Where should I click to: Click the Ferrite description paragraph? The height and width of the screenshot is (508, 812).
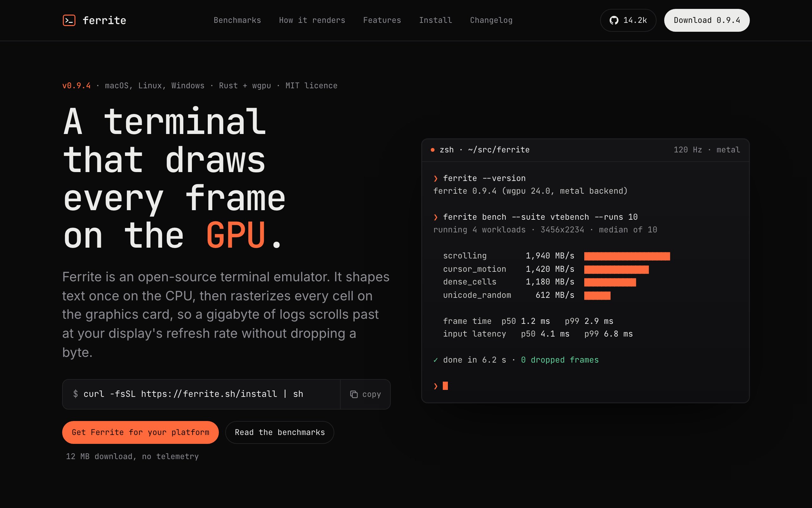pyautogui.click(x=226, y=314)
